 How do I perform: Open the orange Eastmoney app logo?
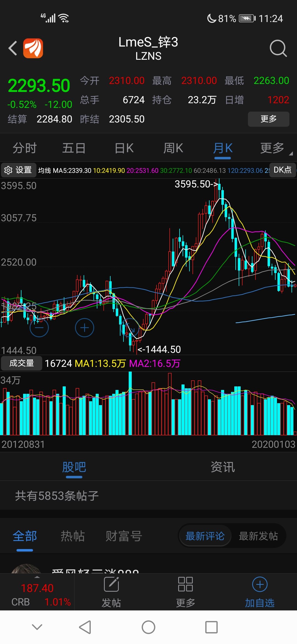click(33, 48)
